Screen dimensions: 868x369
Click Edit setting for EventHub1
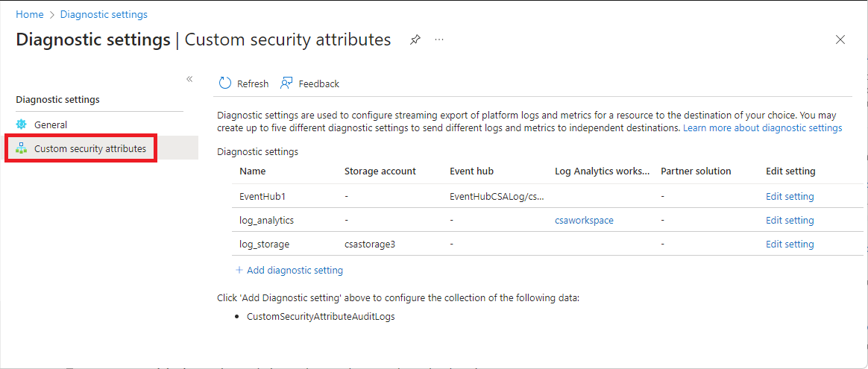tap(790, 197)
